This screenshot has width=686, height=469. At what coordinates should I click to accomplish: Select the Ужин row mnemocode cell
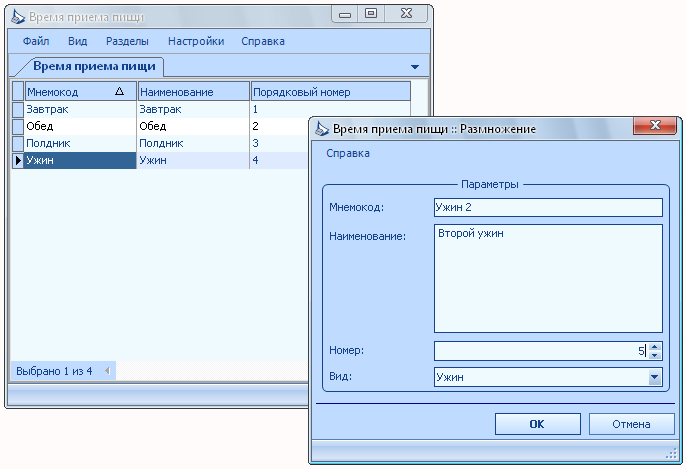80,161
